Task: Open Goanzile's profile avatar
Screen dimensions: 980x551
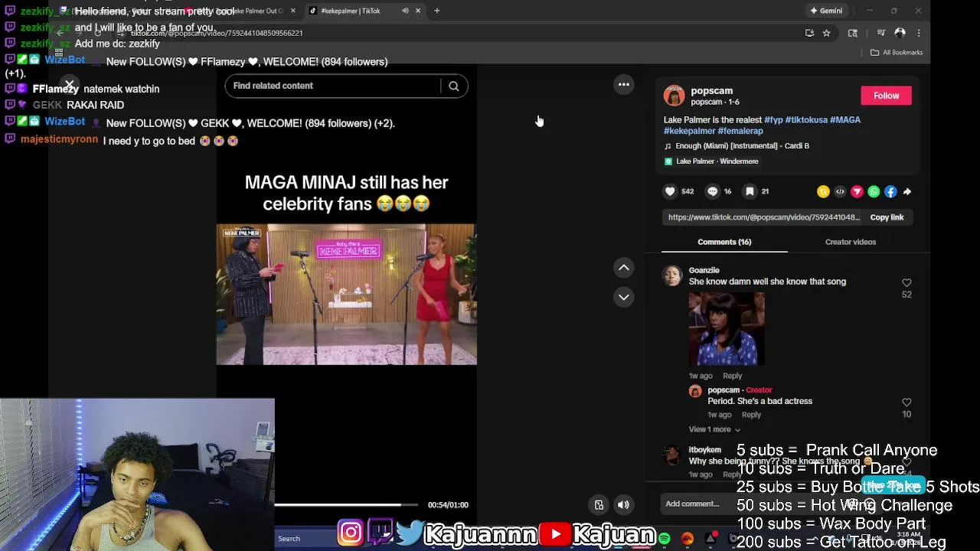Action: click(672, 275)
